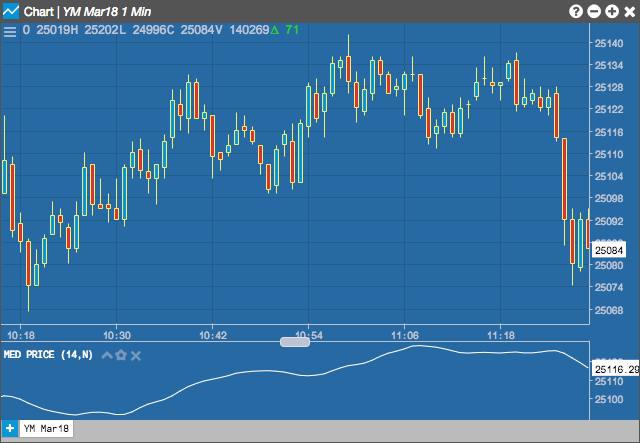Click the 10:54 time axis label

309,336
